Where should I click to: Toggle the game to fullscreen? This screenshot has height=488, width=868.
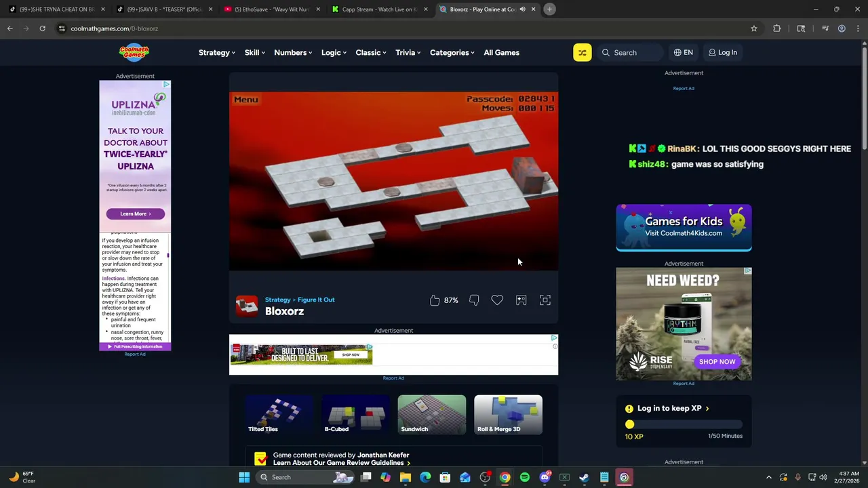coord(545,300)
